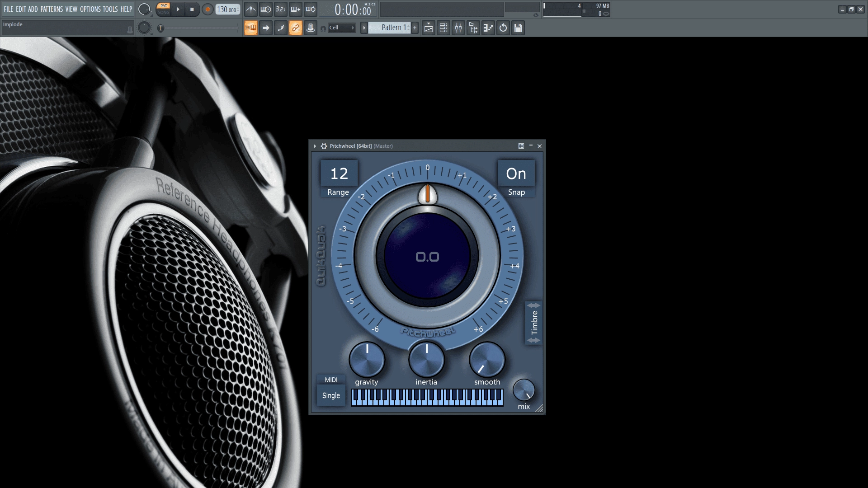Open the TOOLS menu
Image resolution: width=868 pixels, height=488 pixels.
tap(110, 9)
